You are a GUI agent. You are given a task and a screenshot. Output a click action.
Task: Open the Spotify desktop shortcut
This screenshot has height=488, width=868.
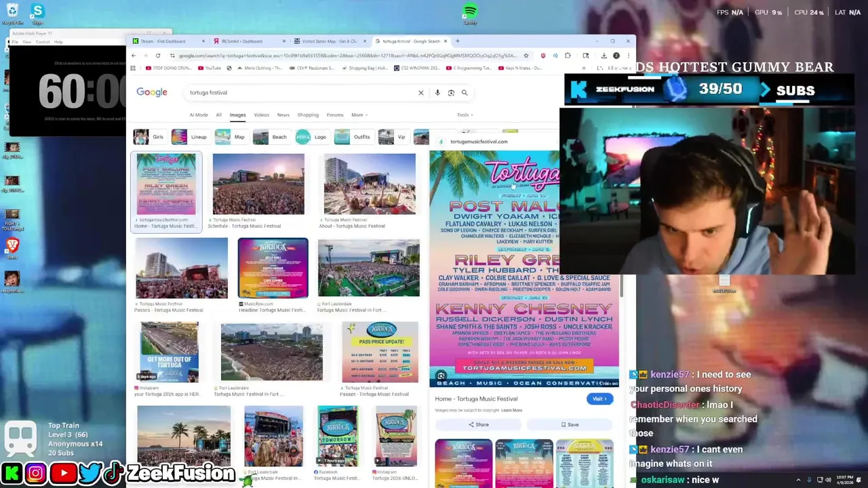click(470, 14)
